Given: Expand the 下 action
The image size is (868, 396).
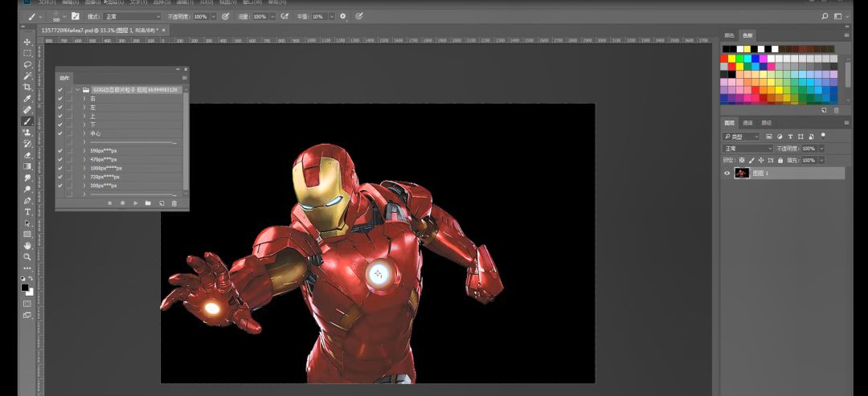Looking at the screenshot, I should [84, 125].
